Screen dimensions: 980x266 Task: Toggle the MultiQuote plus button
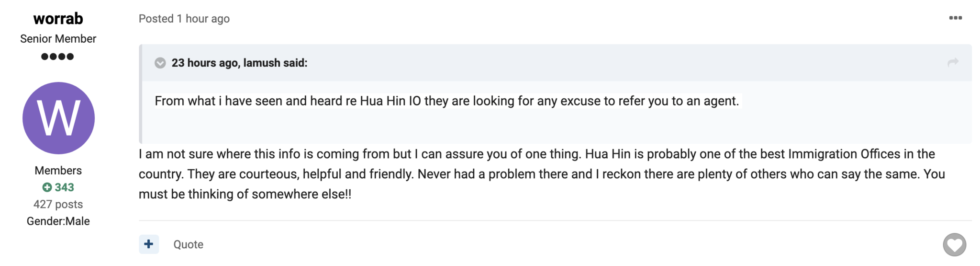[x=149, y=244]
